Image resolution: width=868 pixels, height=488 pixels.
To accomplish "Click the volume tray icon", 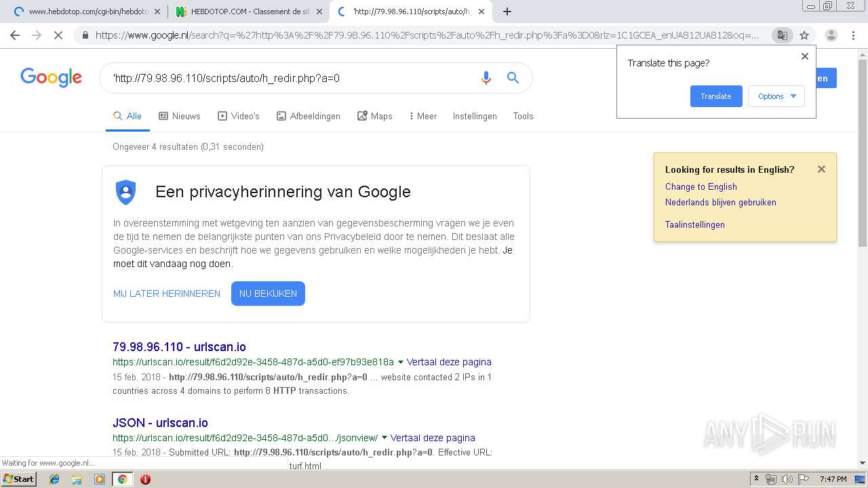I will point(787,479).
